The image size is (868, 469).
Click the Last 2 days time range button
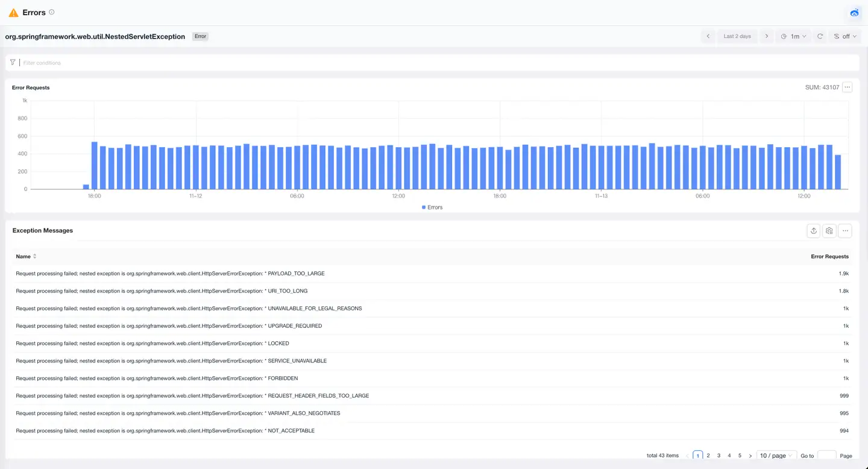pos(737,36)
